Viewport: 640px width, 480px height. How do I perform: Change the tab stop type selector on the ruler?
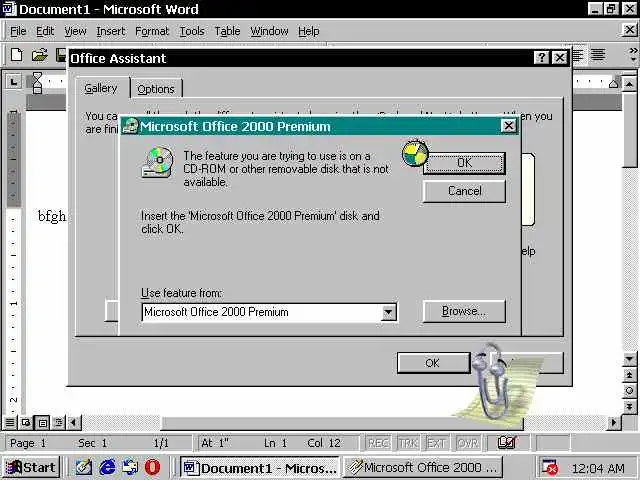pyautogui.click(x=14, y=82)
